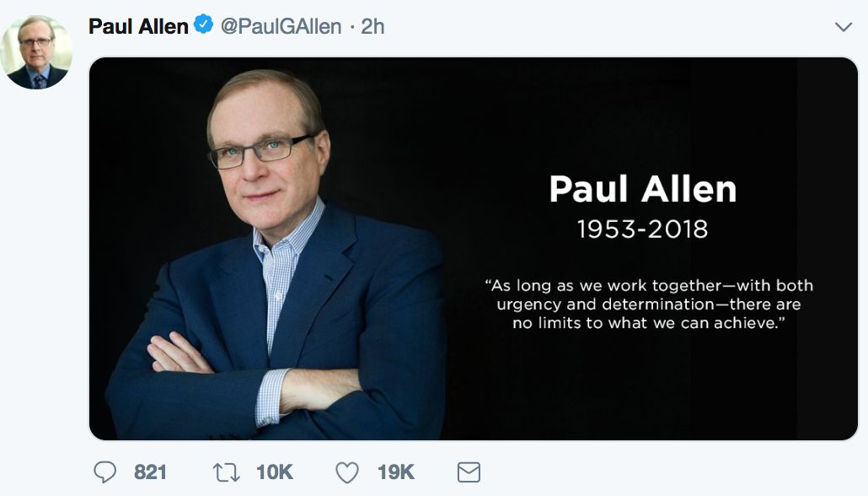Viewport: 868px width, 496px height.
Task: Open the tweet options chevron menu
Action: point(843,27)
